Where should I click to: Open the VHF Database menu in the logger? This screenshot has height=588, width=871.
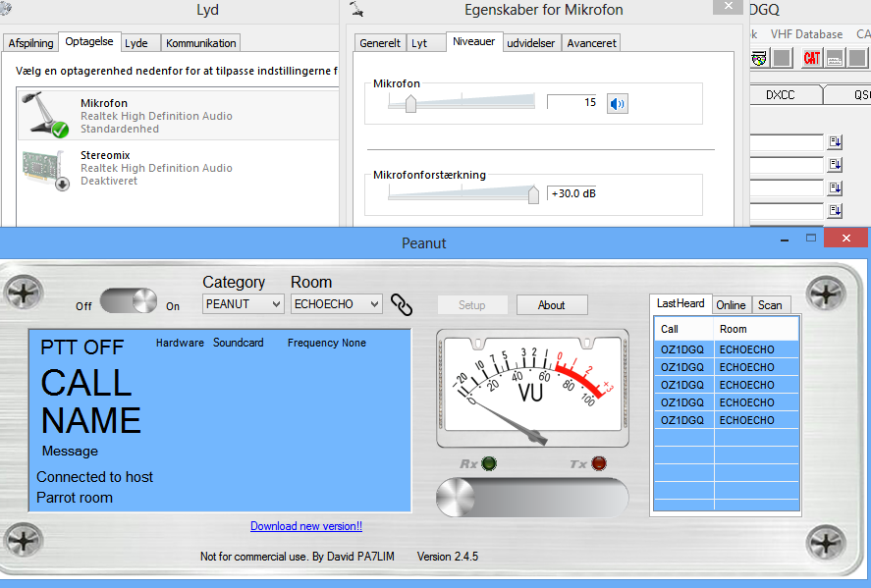(806, 34)
